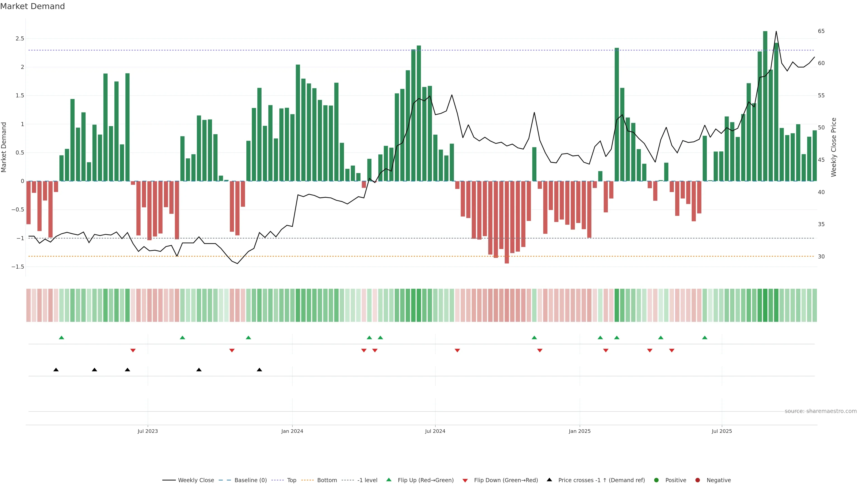The height and width of the screenshot is (488, 868).
Task: Click leftmost green Flip Up triangle marker
Action: [61, 338]
